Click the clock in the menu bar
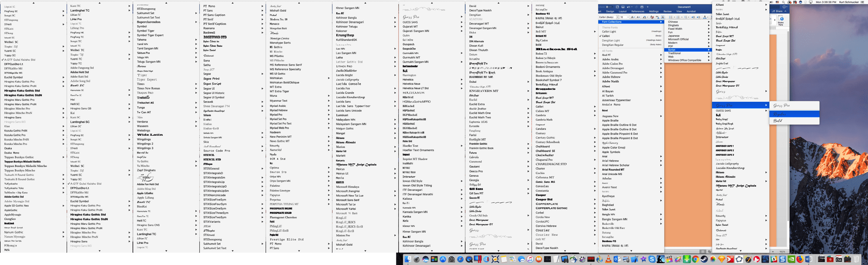Image resolution: width=868 pixels, height=265 pixels. point(826,2)
